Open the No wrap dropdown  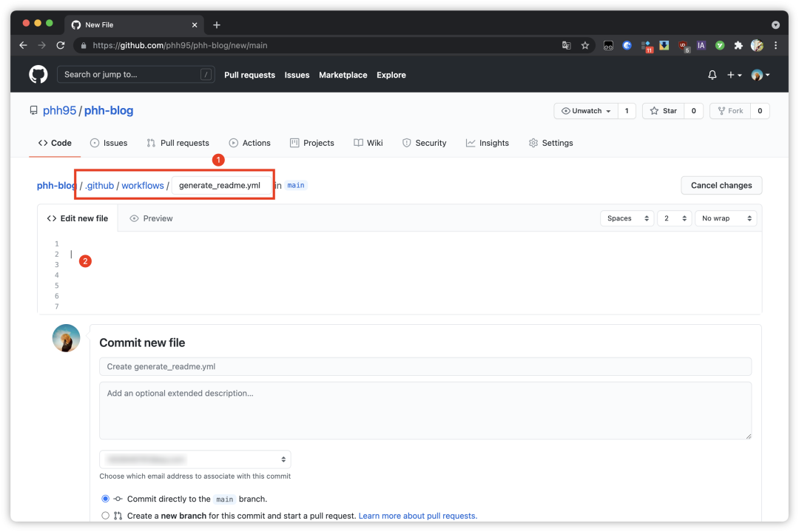coord(726,218)
